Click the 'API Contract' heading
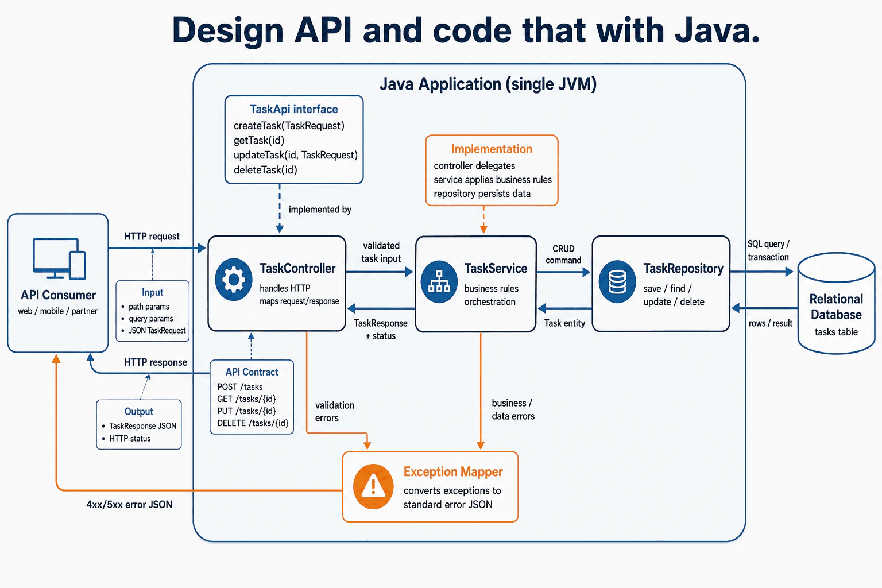This screenshot has height=588, width=882. pos(252,372)
